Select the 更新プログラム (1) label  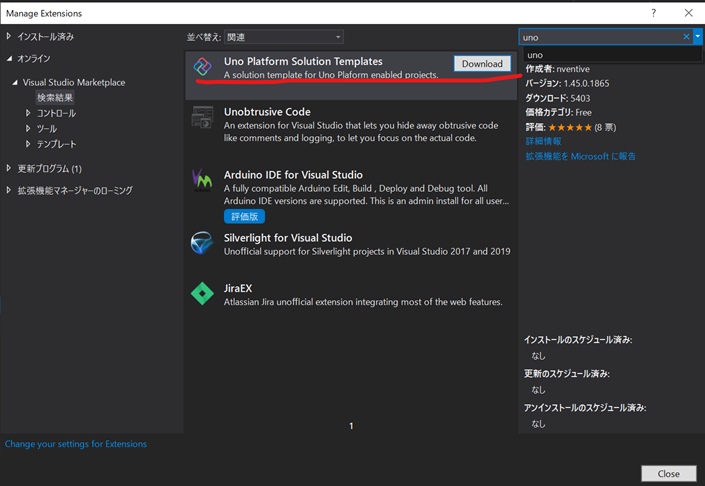[49, 169]
